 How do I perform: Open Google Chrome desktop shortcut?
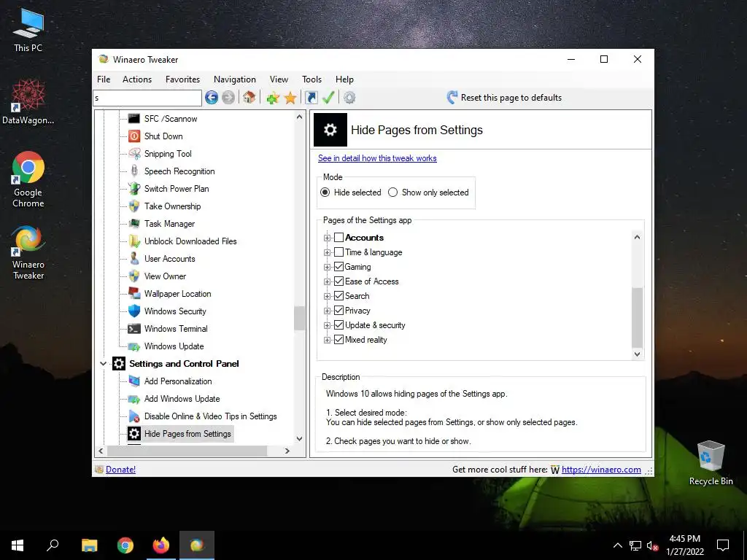[28, 179]
